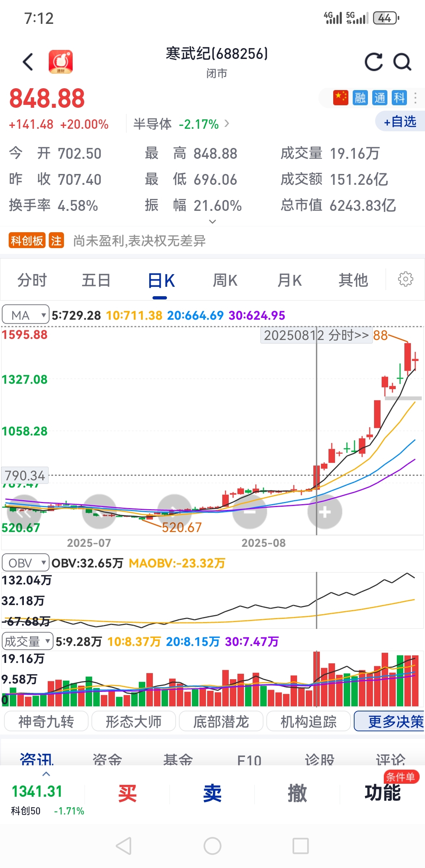The height and width of the screenshot is (868, 425).
Task: Tap the 790.34 crosshair price label
Action: [25, 475]
